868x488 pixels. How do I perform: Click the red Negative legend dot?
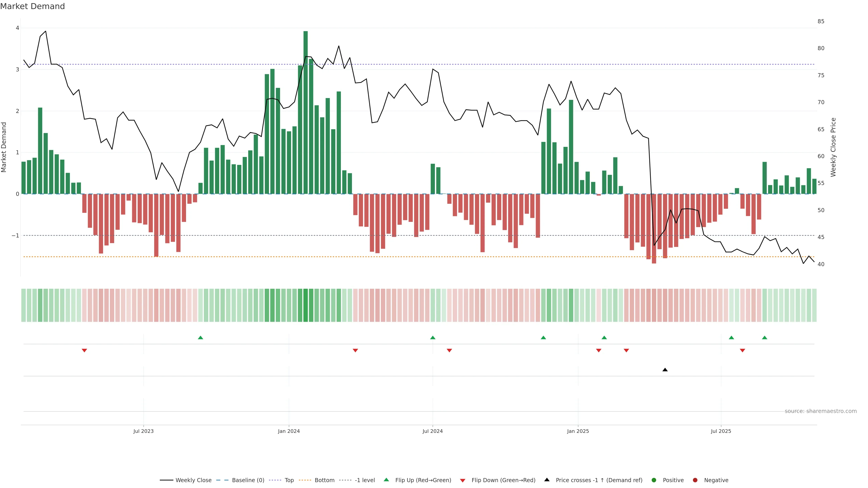695,480
